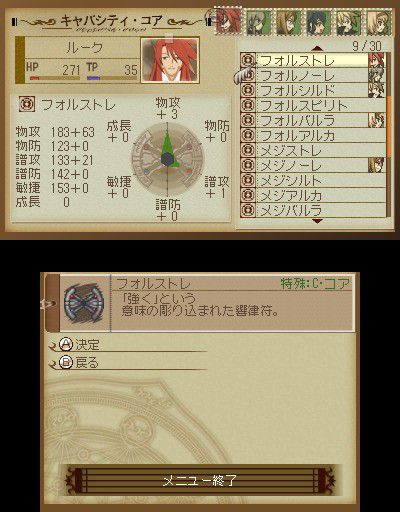Select the dark-haired character portrait in party row
The image size is (400, 512).
[319, 22]
